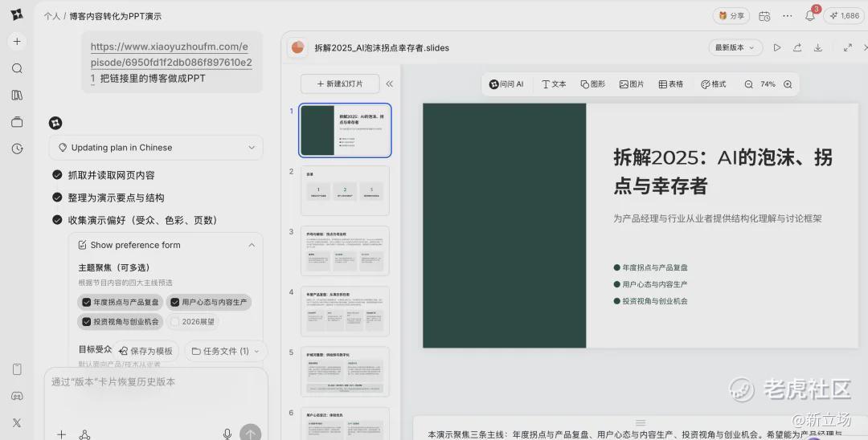Screen dimensions: 868x440
Task: Open the library books icon in sidebar
Action: tap(17, 95)
